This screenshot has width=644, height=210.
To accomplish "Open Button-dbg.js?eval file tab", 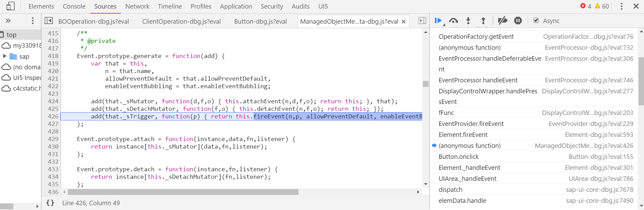I will click(261, 21).
